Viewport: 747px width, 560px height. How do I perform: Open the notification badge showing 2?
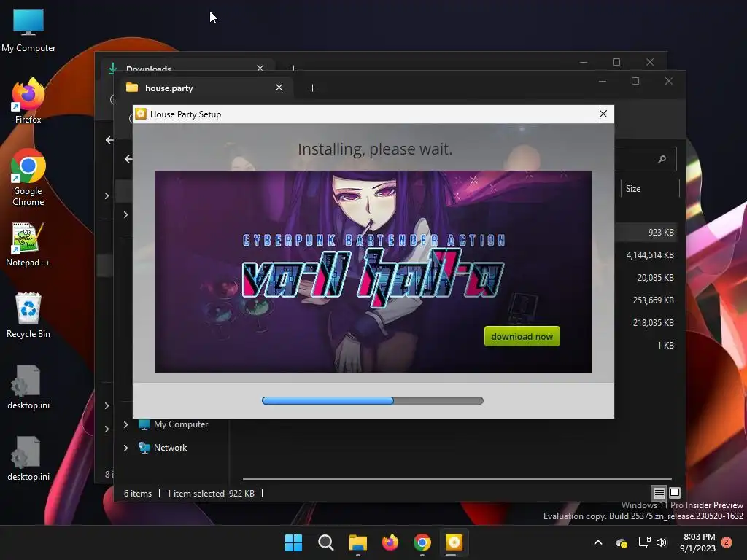point(727,542)
